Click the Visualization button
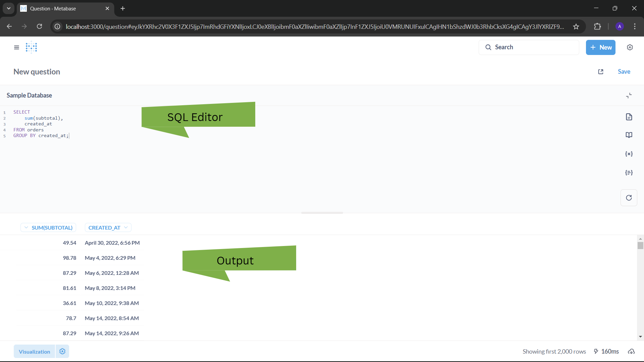The width and height of the screenshot is (644, 362). click(x=34, y=352)
